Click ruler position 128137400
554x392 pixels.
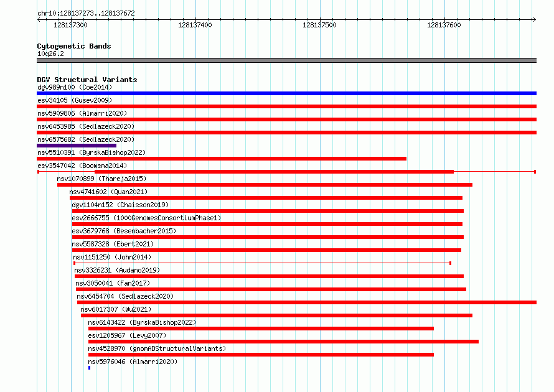195,25
